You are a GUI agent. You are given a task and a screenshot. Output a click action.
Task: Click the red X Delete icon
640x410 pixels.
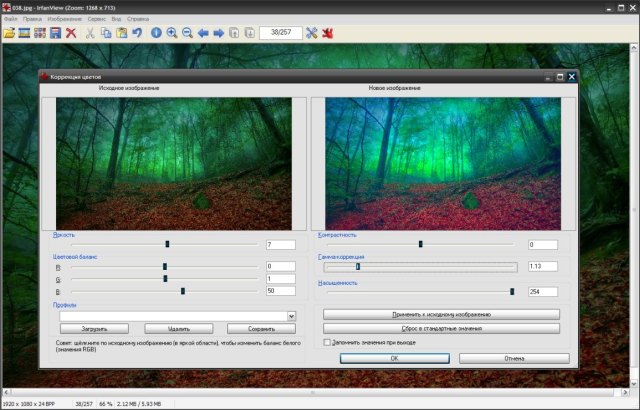point(71,33)
